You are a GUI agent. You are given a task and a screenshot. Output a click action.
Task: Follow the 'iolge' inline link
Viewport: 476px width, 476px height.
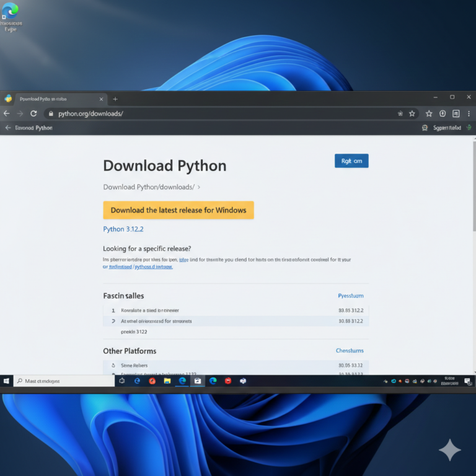(x=183, y=260)
